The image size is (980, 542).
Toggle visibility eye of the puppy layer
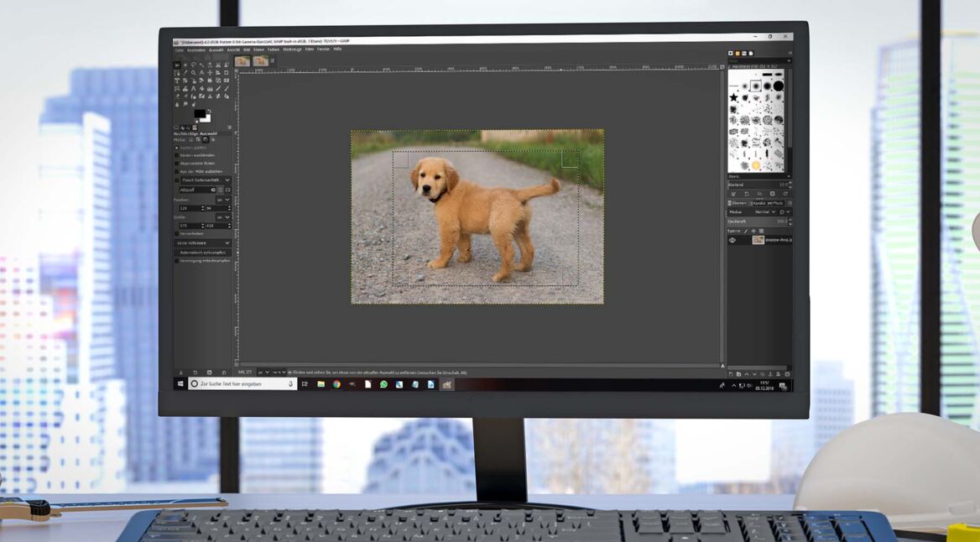(x=732, y=240)
